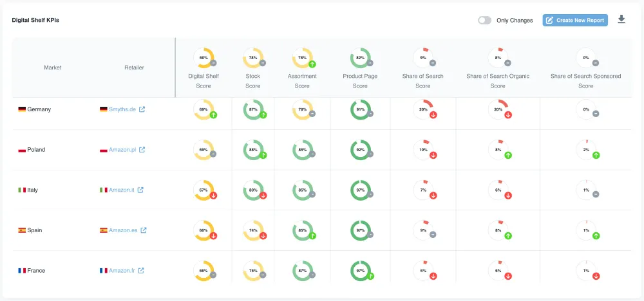644x301 pixels.
Task: Click external link icon next to Amazon.pl
Action: 142,150
